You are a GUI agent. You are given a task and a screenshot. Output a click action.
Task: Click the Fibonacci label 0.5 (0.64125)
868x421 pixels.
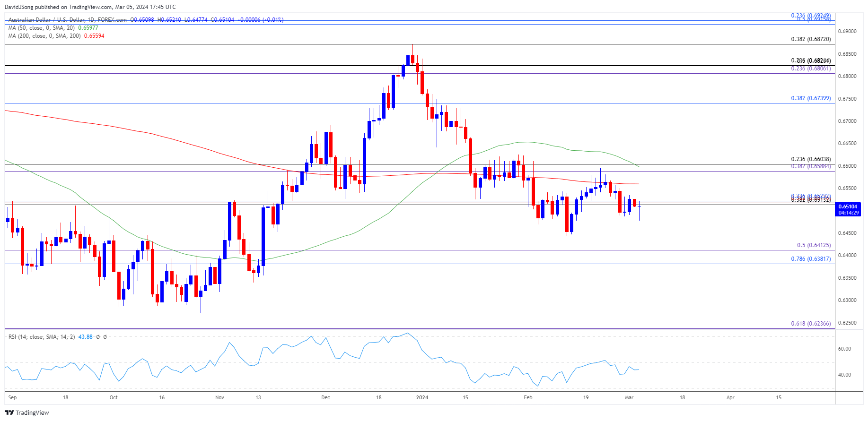pos(814,245)
